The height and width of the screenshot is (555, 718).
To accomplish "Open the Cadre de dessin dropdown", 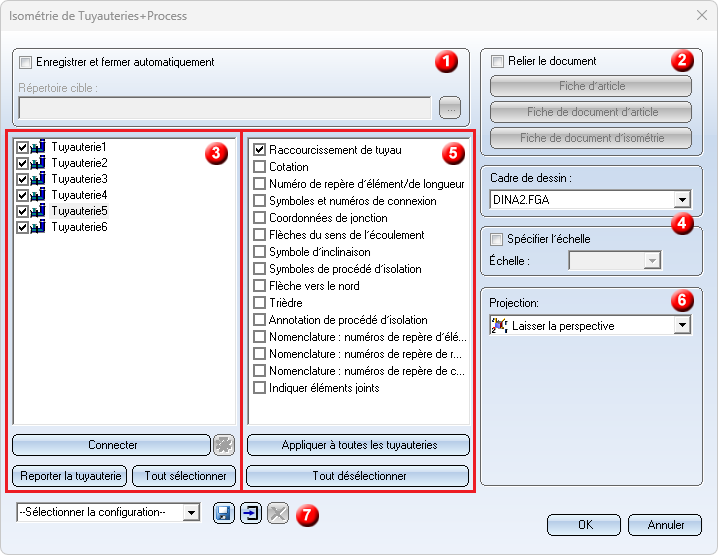I will pyautogui.click(x=682, y=200).
